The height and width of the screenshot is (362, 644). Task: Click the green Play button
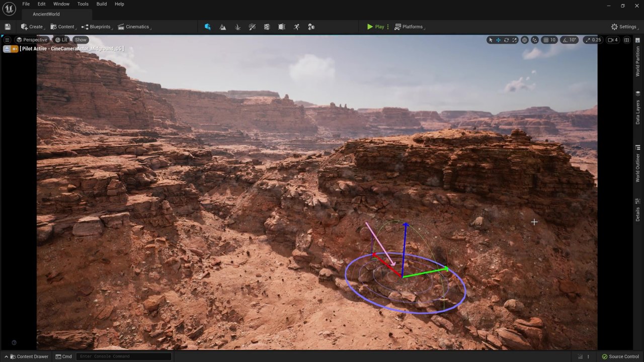(376, 27)
